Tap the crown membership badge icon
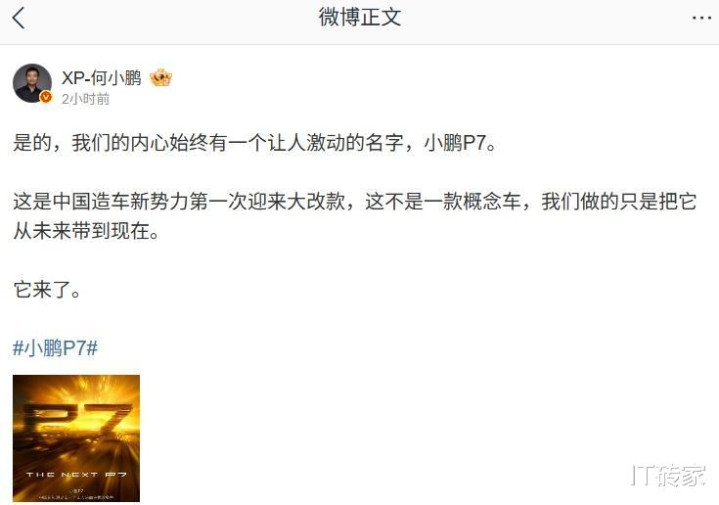This screenshot has width=719, height=505. point(160,78)
